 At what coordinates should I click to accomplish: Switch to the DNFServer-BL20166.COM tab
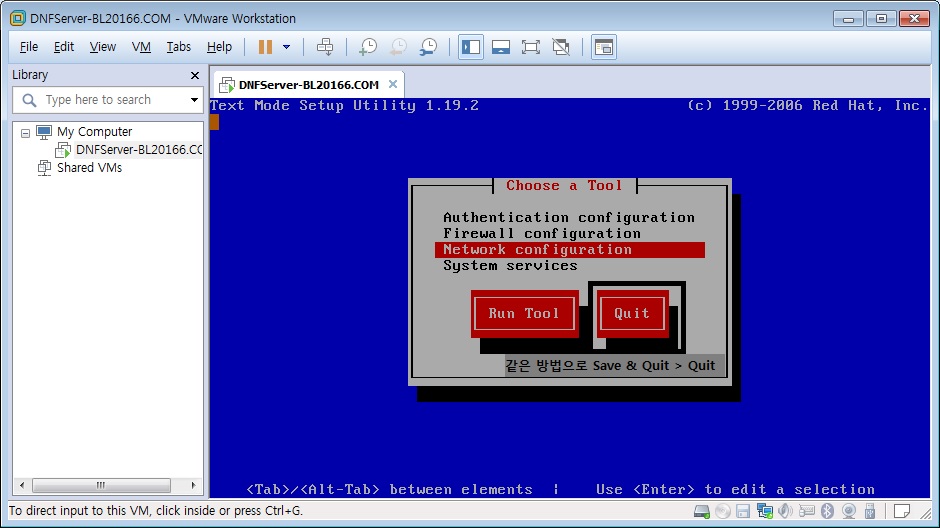click(x=308, y=85)
